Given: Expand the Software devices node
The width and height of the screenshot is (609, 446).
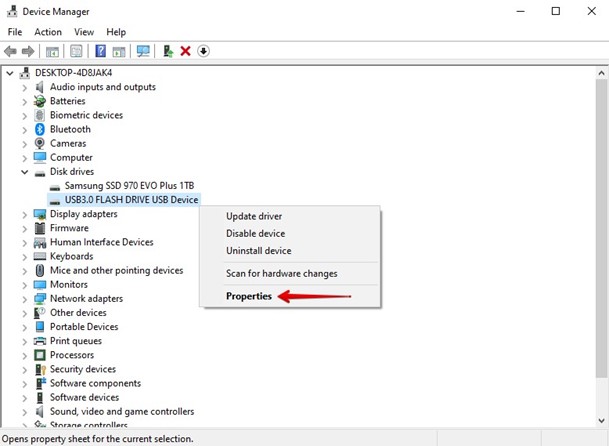Looking at the screenshot, I should (24, 399).
